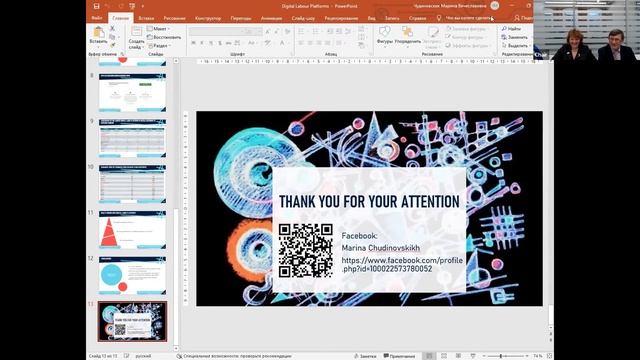Switch to the Запись ribbon tab
The height and width of the screenshot is (360, 640).
tap(392, 18)
